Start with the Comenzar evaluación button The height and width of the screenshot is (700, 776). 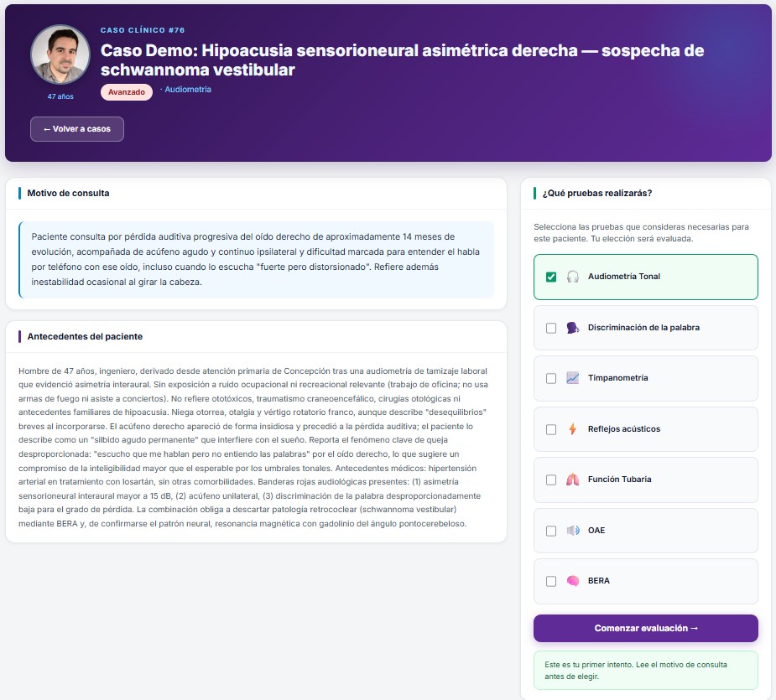coord(645,628)
